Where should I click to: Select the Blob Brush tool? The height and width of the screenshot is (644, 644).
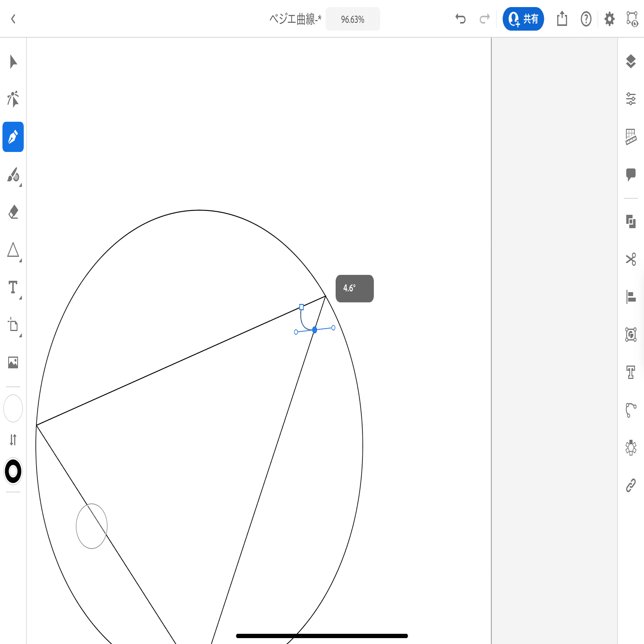click(13, 175)
